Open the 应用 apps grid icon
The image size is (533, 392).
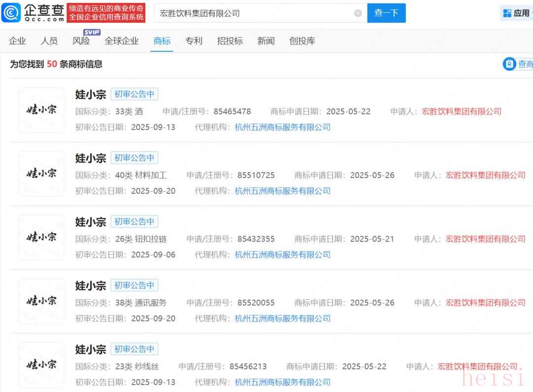coord(507,13)
